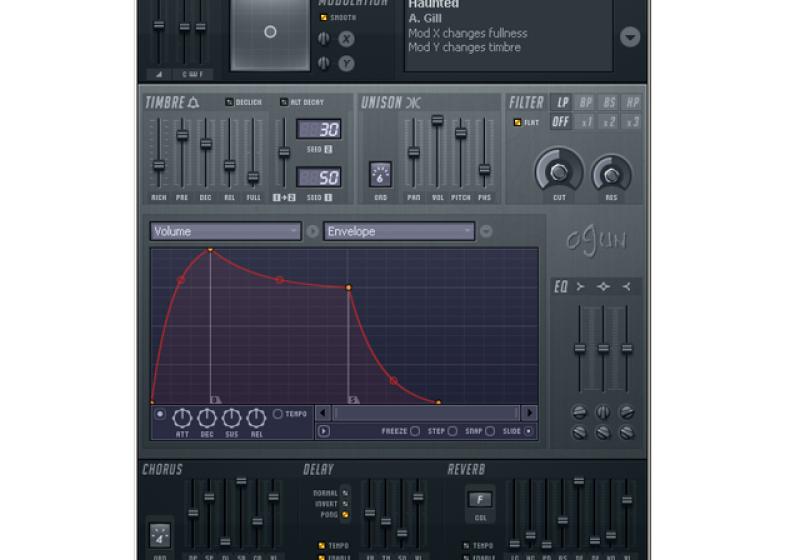This screenshot has width=800, height=560.
Task: Click the round arrow button after Volume dropdown
Action: click(312, 232)
